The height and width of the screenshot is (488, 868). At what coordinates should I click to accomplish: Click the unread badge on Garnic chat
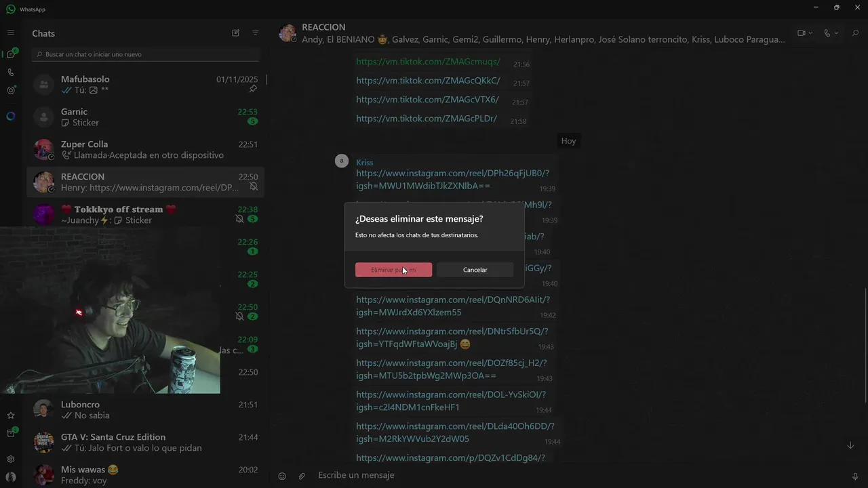(252, 122)
